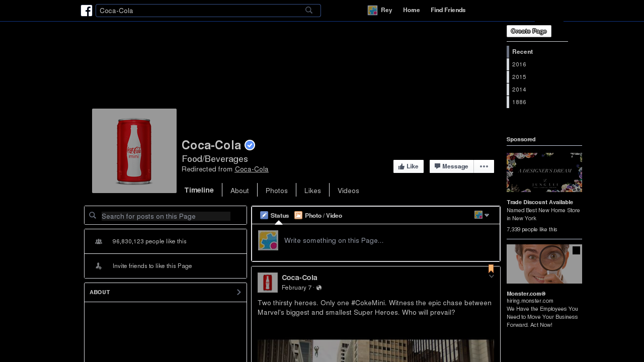Open the Photos tab
Viewport: 644px width, 362px height.
277,191
